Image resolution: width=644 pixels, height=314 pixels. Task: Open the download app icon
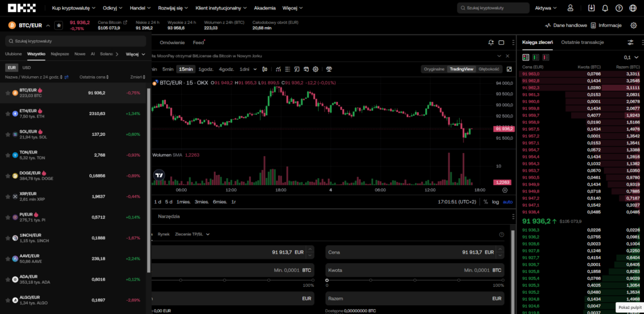tap(591, 8)
